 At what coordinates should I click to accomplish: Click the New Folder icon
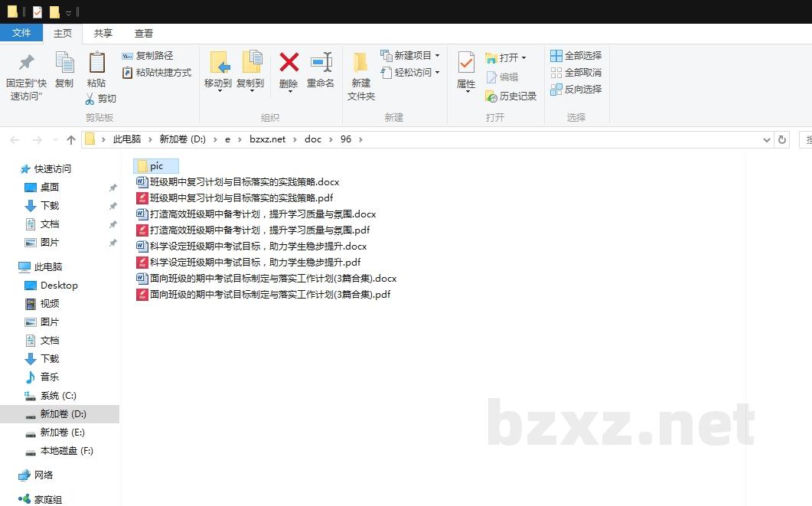click(360, 64)
